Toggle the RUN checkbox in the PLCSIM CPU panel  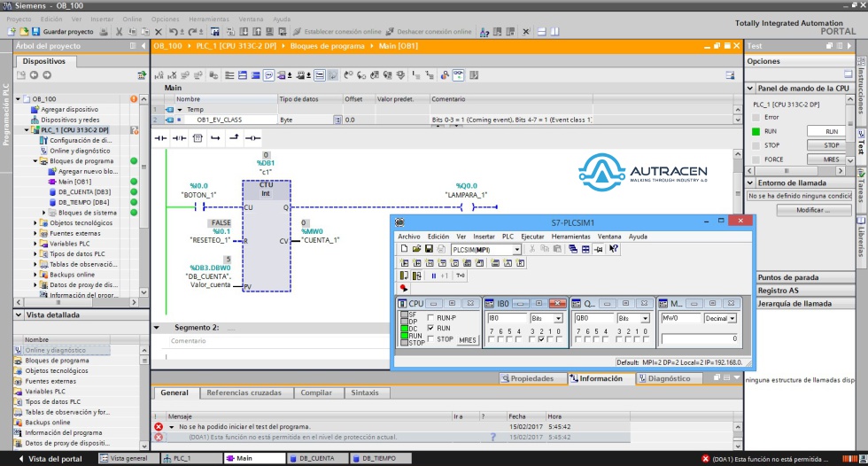[430, 328]
